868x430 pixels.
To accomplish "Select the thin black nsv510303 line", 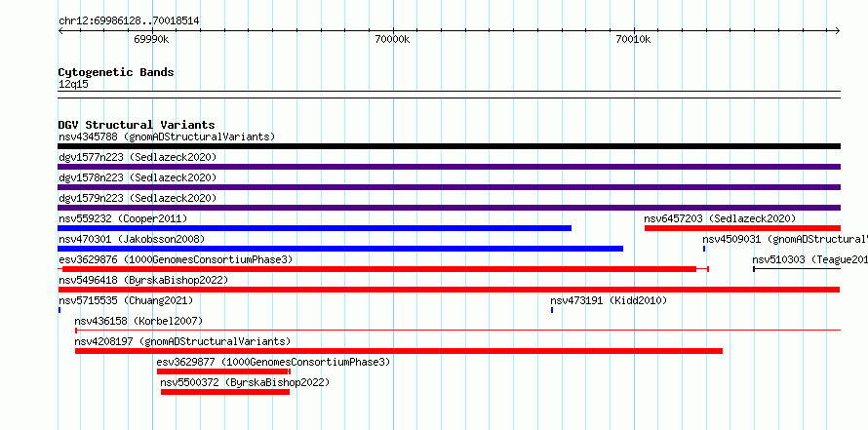I will point(797,269).
